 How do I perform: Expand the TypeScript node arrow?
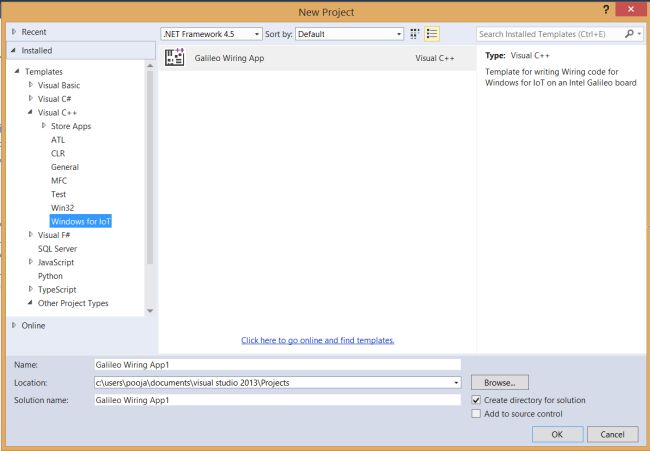(x=31, y=289)
